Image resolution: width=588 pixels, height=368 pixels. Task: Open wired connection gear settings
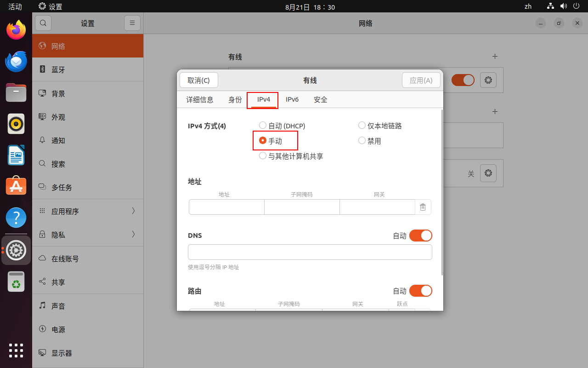pyautogui.click(x=488, y=80)
